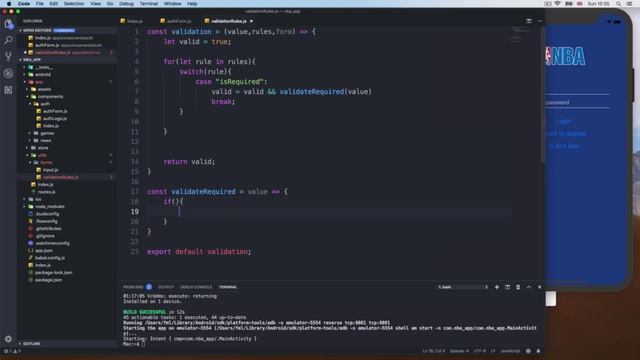Open macOS Spotlight search icon
The height and width of the screenshot is (360, 640).
619,4
